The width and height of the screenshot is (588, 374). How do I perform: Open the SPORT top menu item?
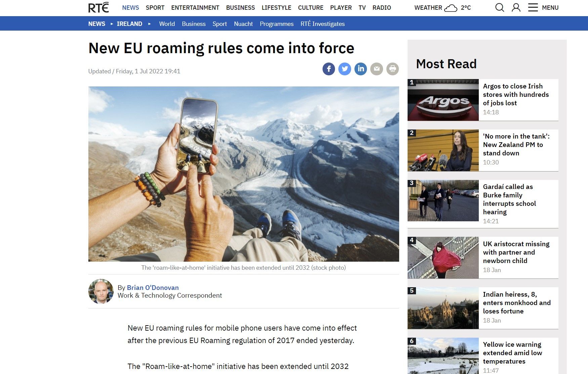coord(155,8)
